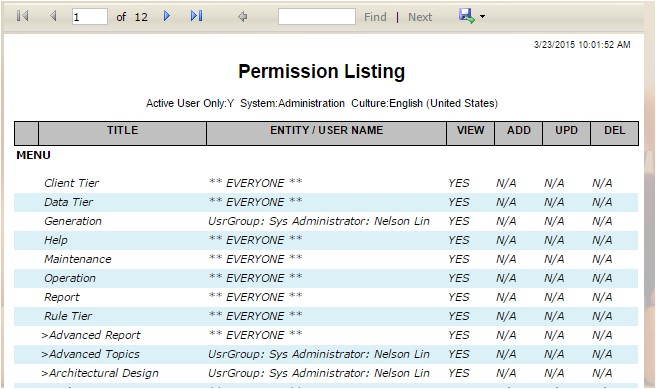Screen dimensions: 656x389
Task: Click the find text search box
Action: coord(317,17)
